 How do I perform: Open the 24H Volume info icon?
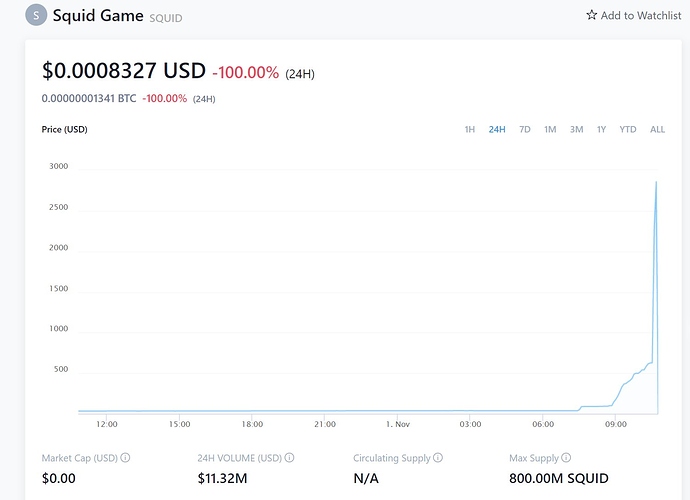click(289, 458)
